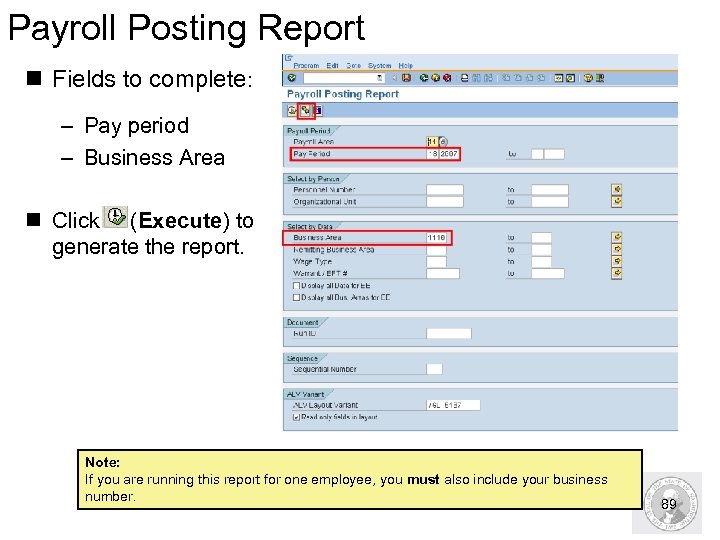Click the Save disk icon in toolbar
720x540 pixels.
click(406, 78)
